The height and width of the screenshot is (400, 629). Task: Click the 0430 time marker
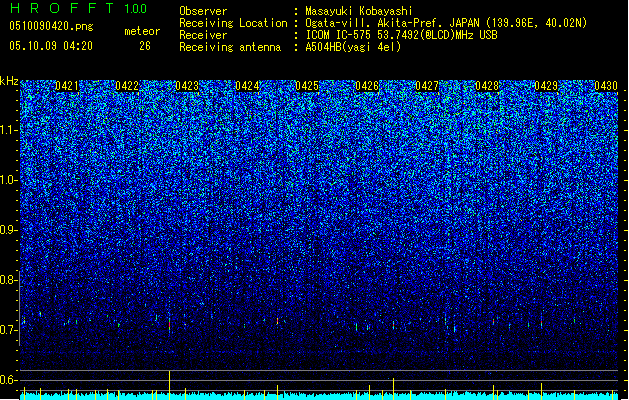606,86
